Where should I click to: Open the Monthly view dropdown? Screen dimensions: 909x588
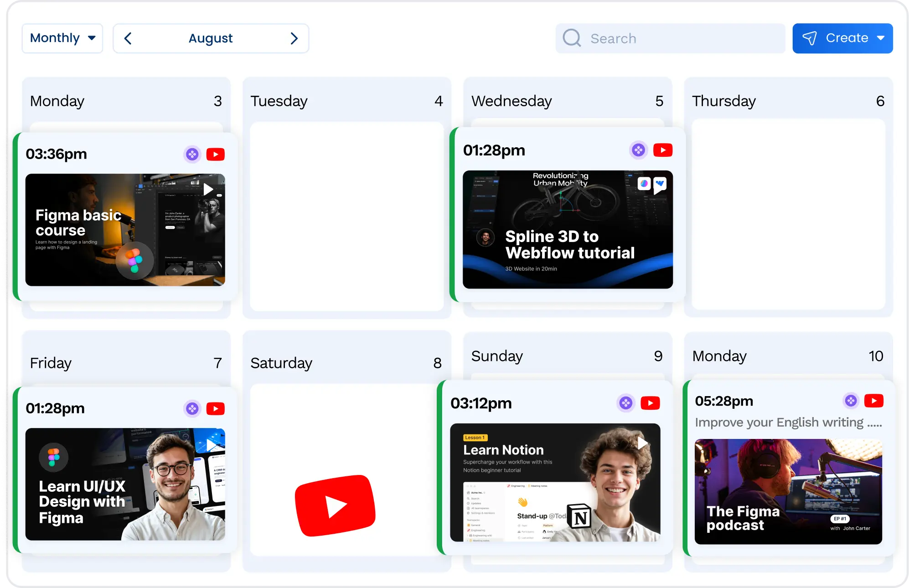coord(62,38)
